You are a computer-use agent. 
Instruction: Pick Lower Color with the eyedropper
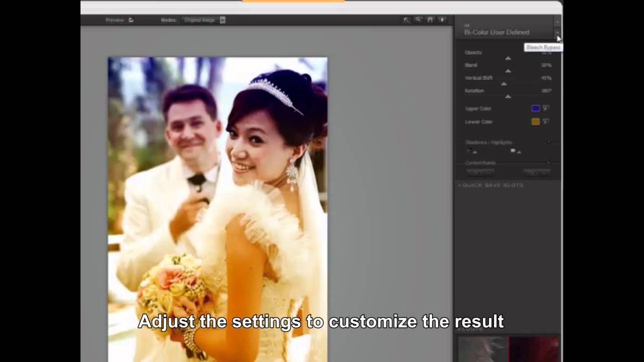546,122
